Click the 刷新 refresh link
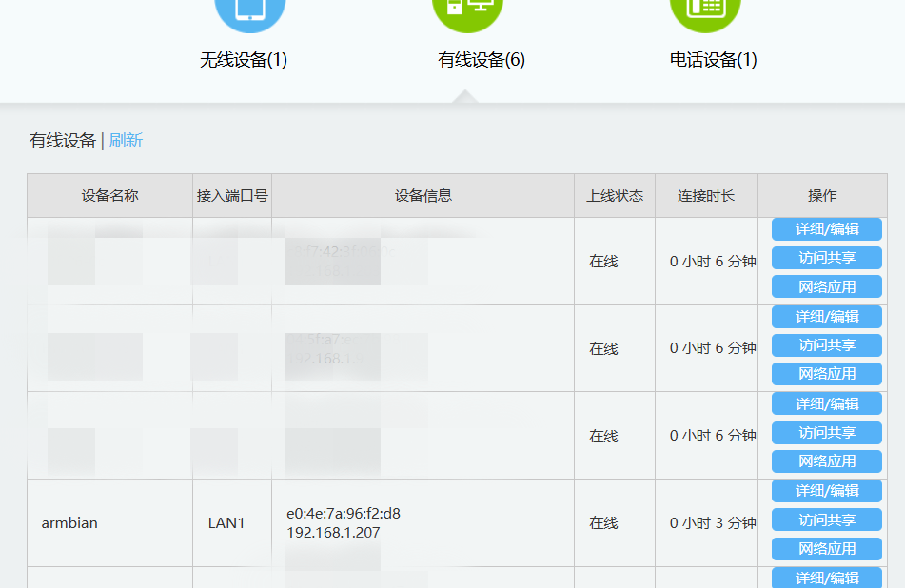 click(126, 141)
